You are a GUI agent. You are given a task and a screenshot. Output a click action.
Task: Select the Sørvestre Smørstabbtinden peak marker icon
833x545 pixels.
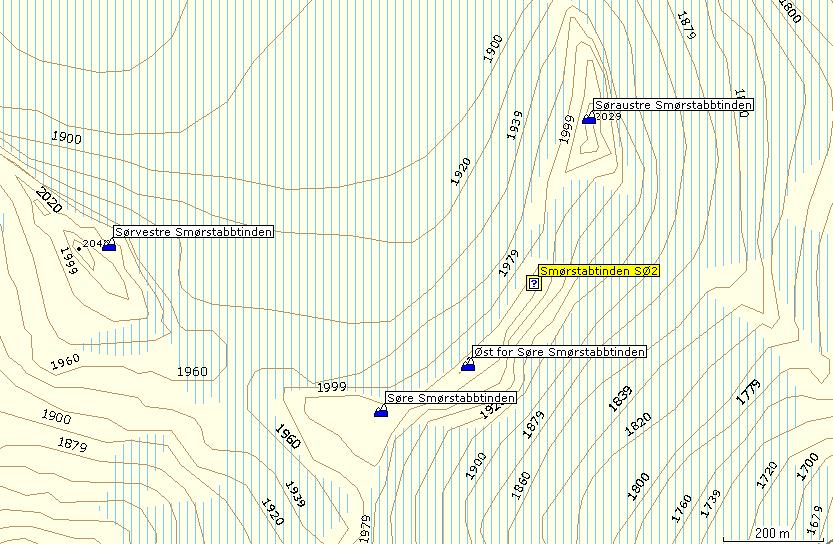coord(109,246)
